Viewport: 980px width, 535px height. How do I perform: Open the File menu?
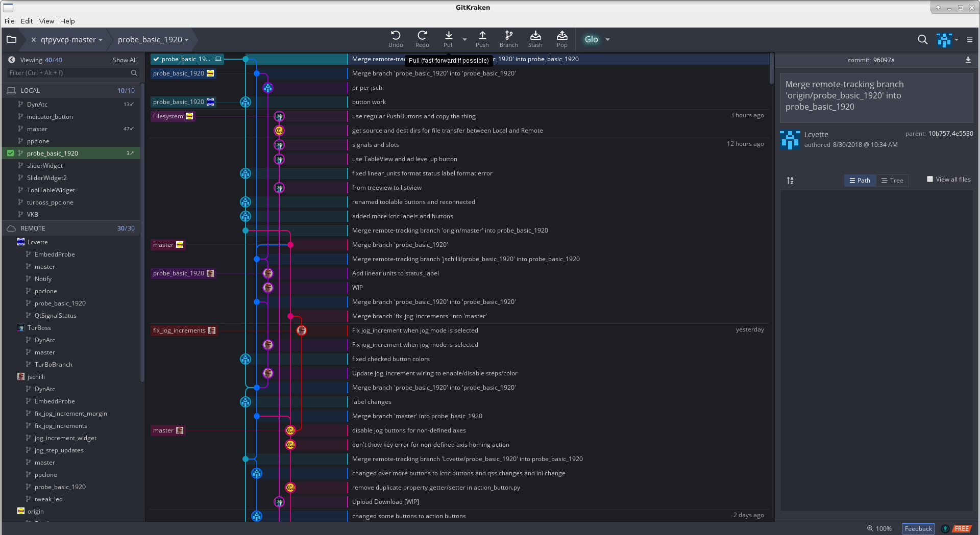[x=9, y=21]
